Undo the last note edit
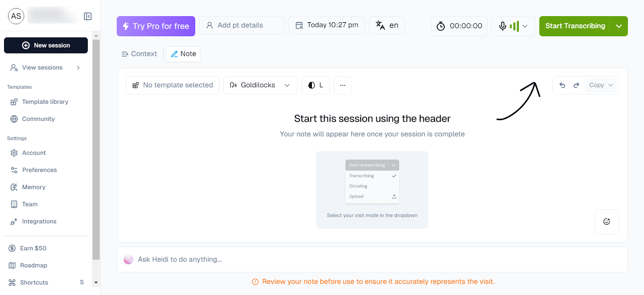This screenshot has height=295, width=644. (x=562, y=85)
